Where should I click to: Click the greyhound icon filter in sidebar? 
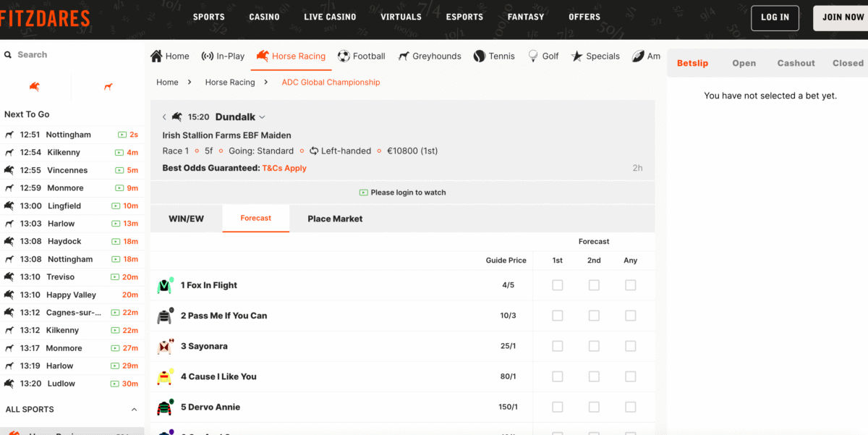[x=108, y=87]
